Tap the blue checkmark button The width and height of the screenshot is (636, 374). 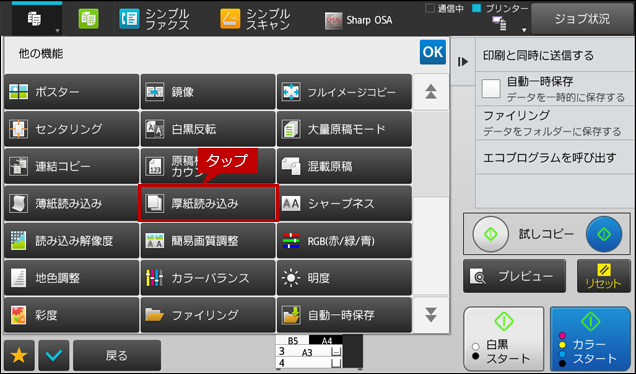point(54,355)
